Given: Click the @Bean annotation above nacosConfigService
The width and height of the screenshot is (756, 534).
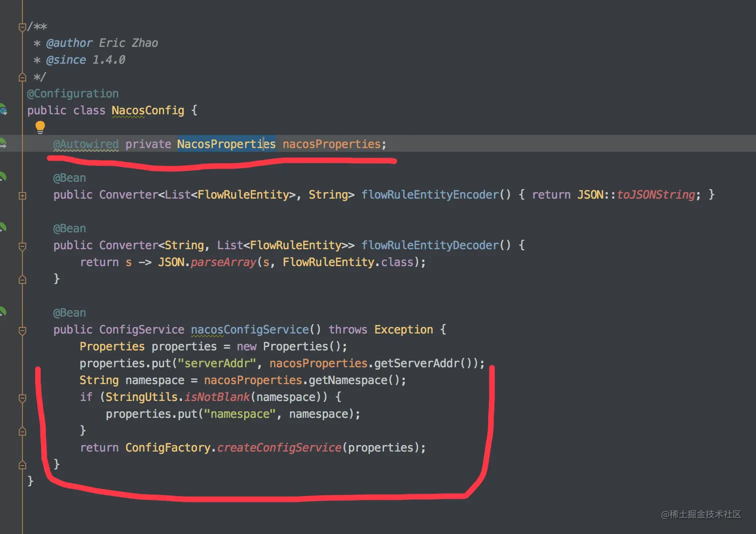Looking at the screenshot, I should (69, 313).
